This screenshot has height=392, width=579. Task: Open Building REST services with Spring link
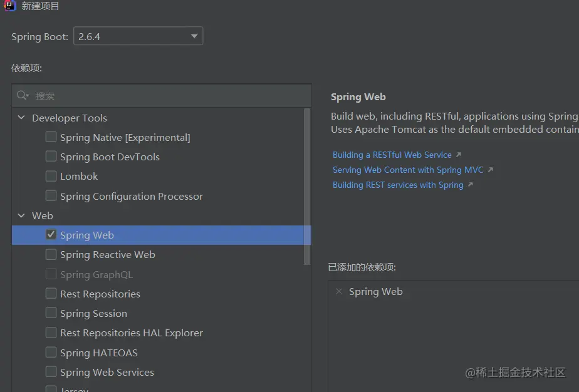pos(398,185)
